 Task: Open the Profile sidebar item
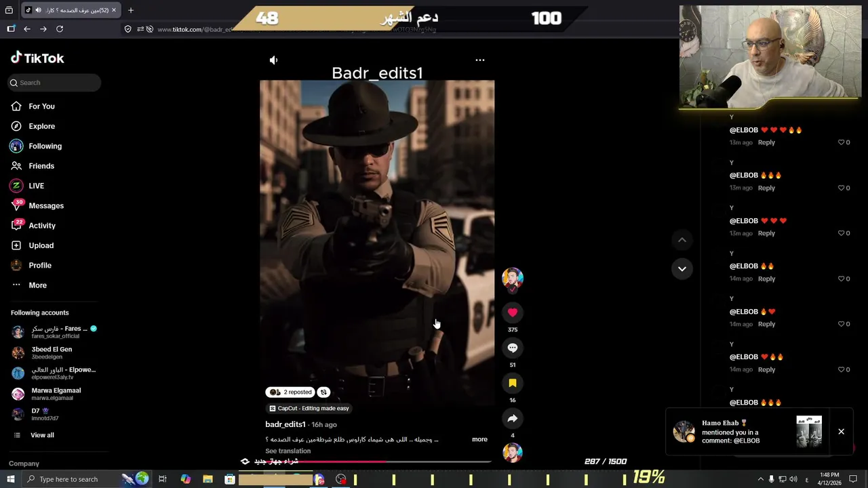pyautogui.click(x=31, y=265)
